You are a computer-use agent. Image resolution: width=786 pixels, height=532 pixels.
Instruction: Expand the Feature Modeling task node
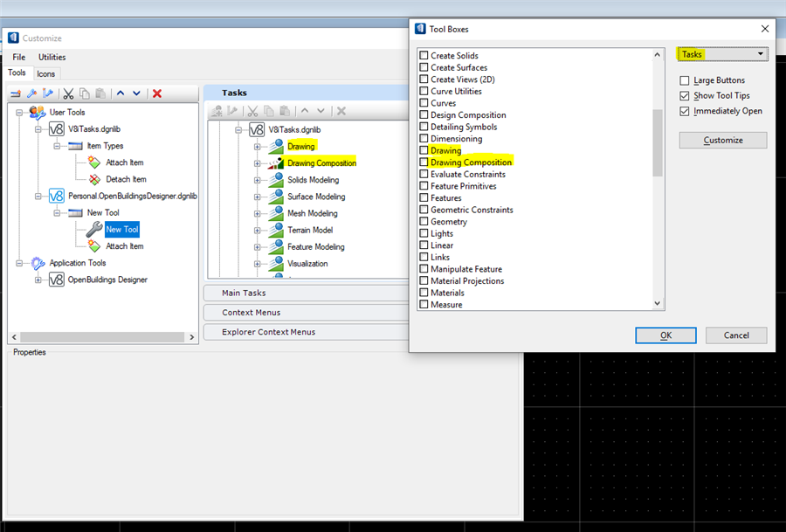[x=257, y=247]
